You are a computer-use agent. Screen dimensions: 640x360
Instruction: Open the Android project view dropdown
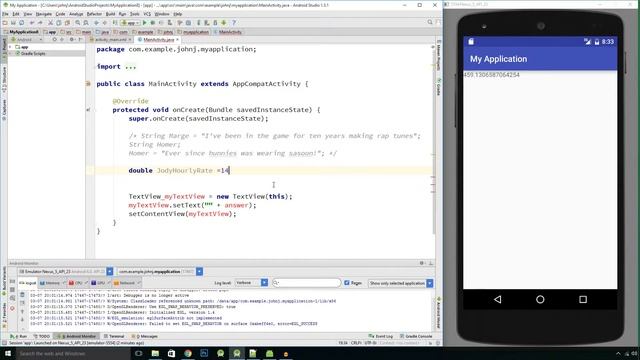click(x=27, y=40)
